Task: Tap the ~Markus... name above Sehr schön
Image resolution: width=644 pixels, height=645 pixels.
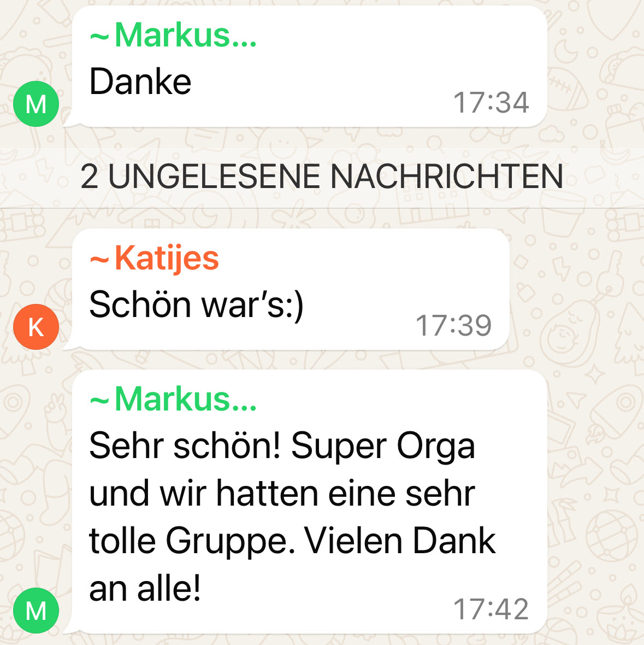Action: [x=173, y=398]
